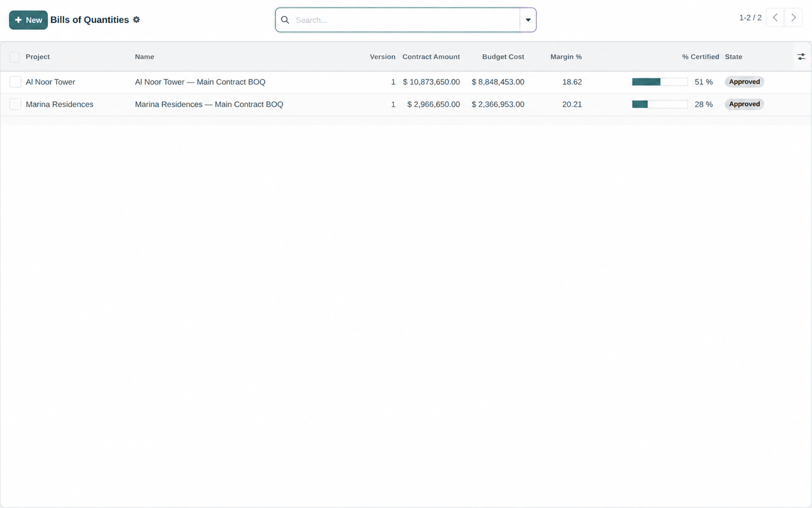The image size is (812, 508).
Task: Open Marina Residences project cell
Action: [59, 104]
